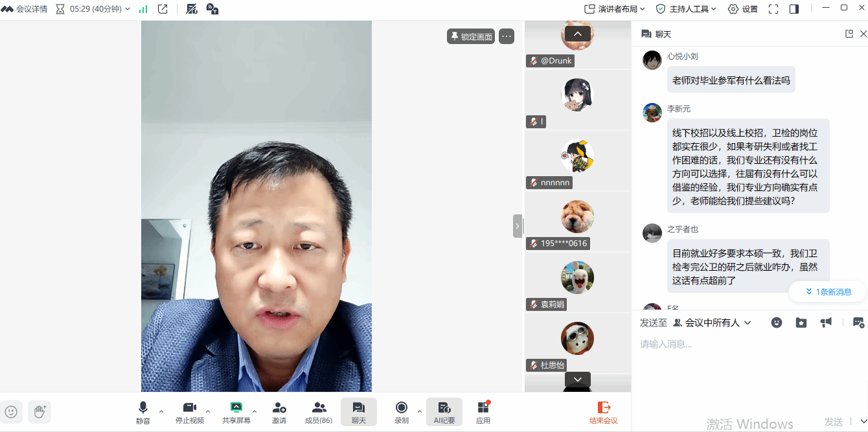The width and height of the screenshot is (868, 432).
Task: Click the 结束会议 end meeting button
Action: point(603,412)
